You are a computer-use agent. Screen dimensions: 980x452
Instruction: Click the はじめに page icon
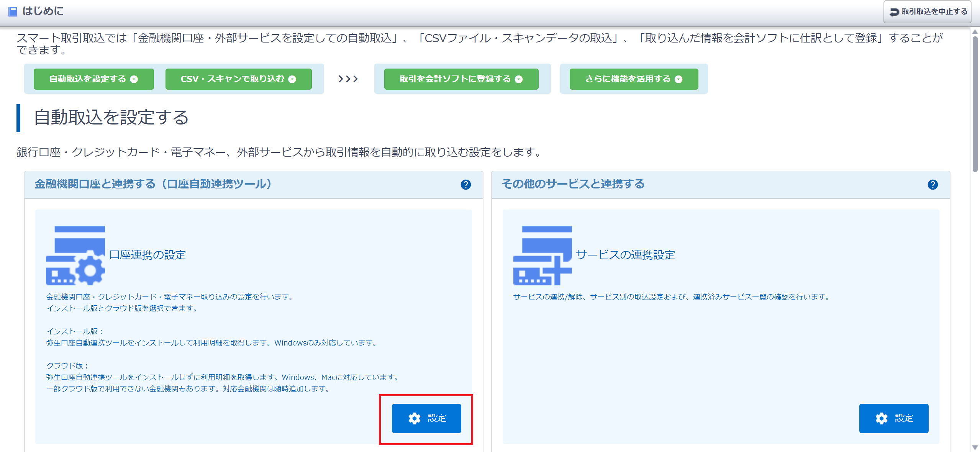[x=13, y=11]
